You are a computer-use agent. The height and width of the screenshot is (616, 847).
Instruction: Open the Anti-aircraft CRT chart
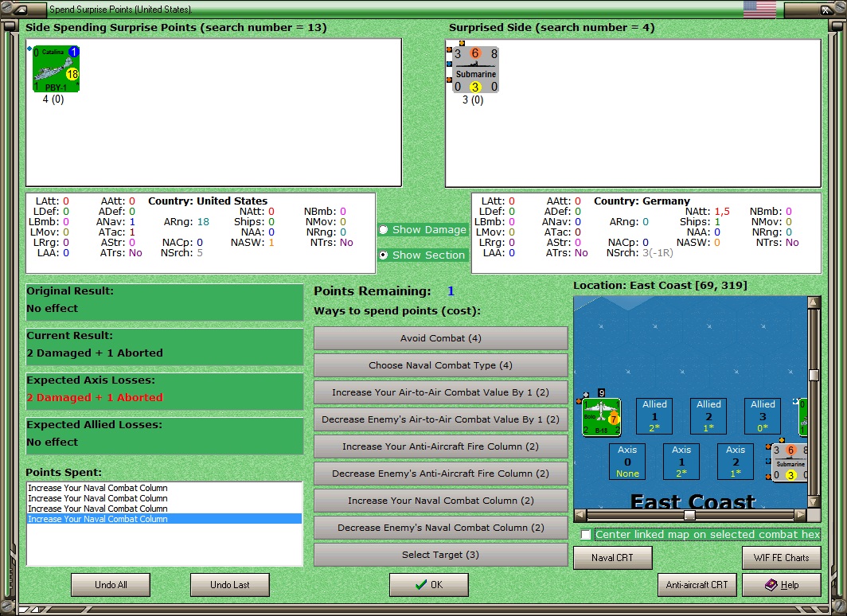pyautogui.click(x=697, y=585)
